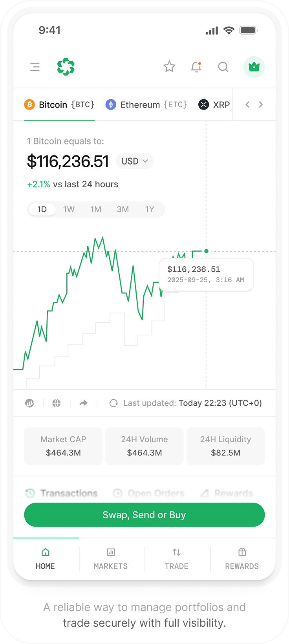This screenshot has width=289, height=644.
Task: Add to favorites with the star icon
Action: [x=169, y=67]
